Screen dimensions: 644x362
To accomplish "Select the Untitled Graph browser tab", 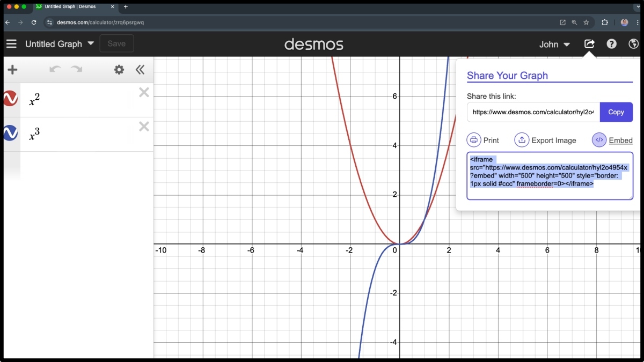I will [x=70, y=7].
